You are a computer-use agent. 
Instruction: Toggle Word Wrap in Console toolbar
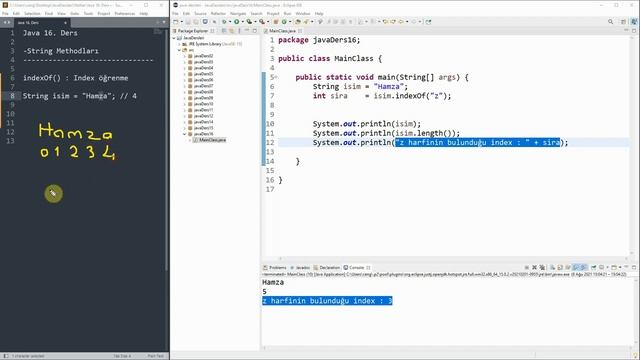tap(567, 267)
